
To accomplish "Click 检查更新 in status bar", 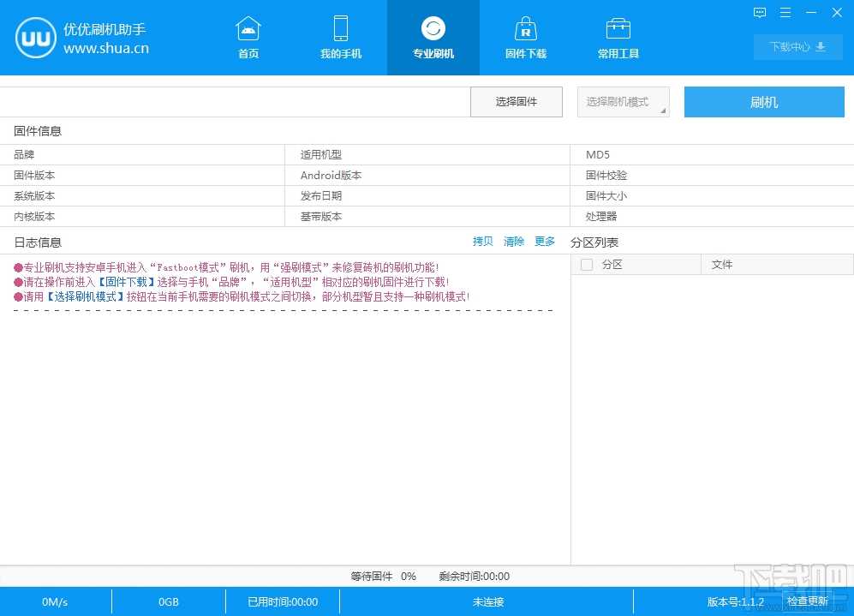I will [x=807, y=601].
